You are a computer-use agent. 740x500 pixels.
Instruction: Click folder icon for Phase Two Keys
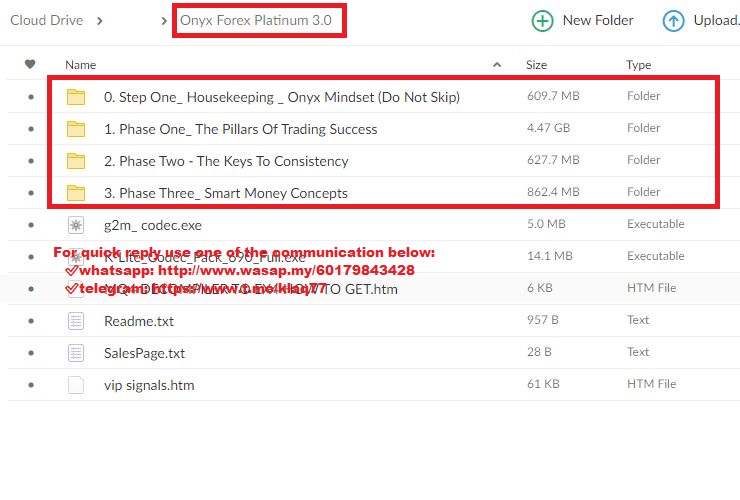point(76,161)
